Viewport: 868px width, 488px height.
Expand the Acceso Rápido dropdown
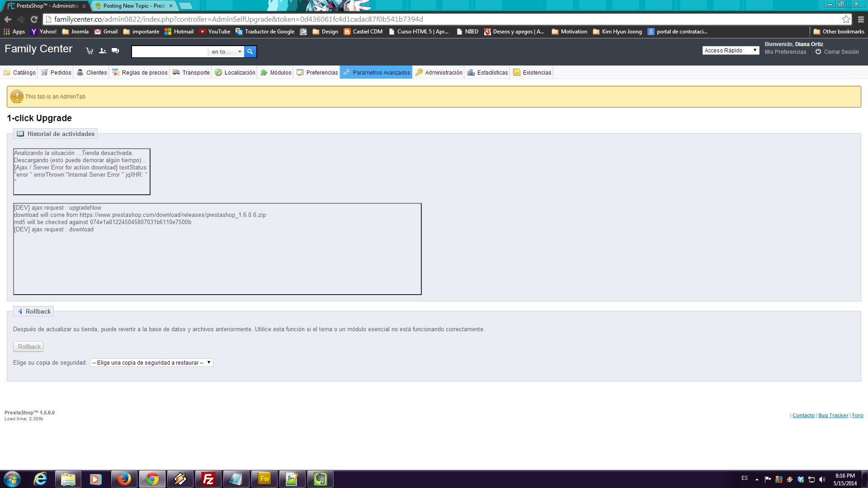(731, 51)
